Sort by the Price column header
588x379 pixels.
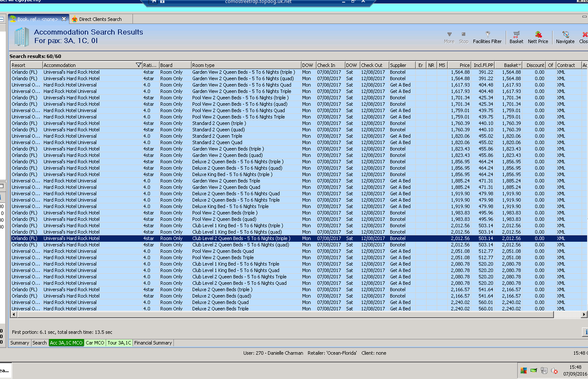point(459,65)
